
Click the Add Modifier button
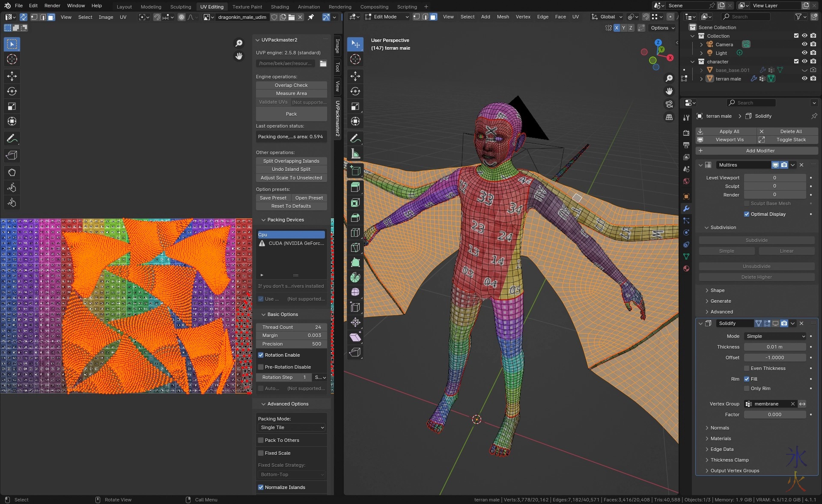tap(760, 151)
